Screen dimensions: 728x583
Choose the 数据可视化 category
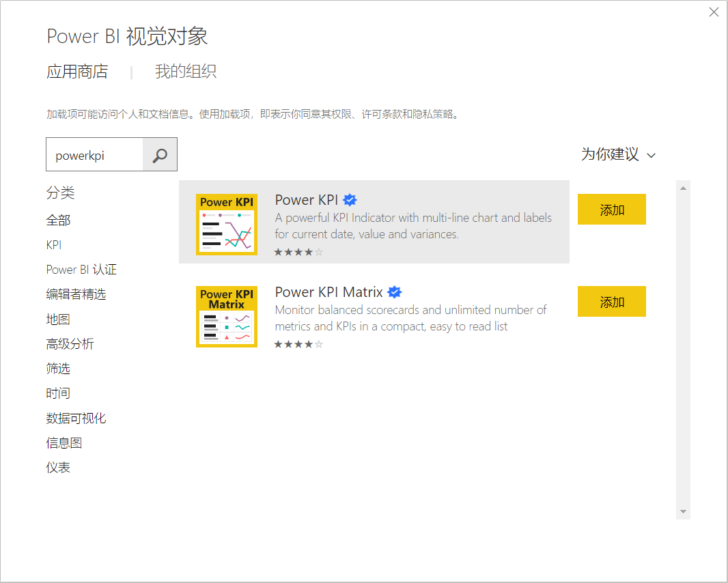pos(76,418)
